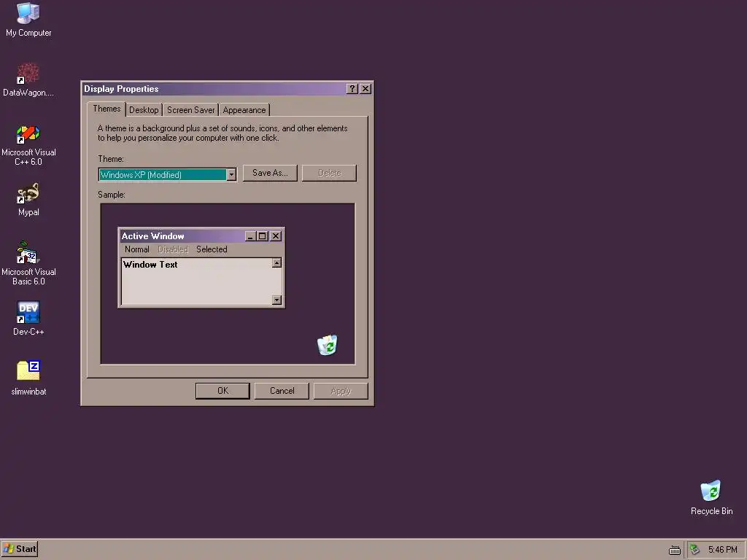Click the greyed Apply button
The height and width of the screenshot is (560, 747).
pyautogui.click(x=341, y=391)
